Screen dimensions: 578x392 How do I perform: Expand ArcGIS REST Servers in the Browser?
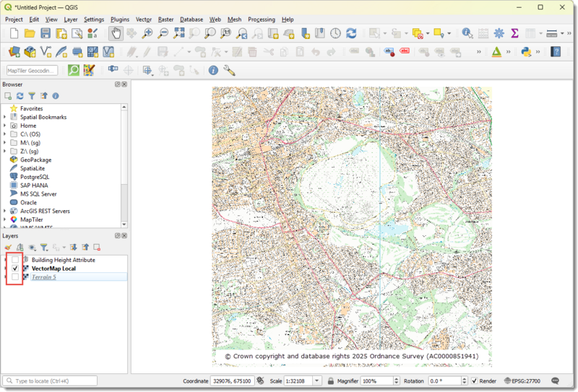4,211
